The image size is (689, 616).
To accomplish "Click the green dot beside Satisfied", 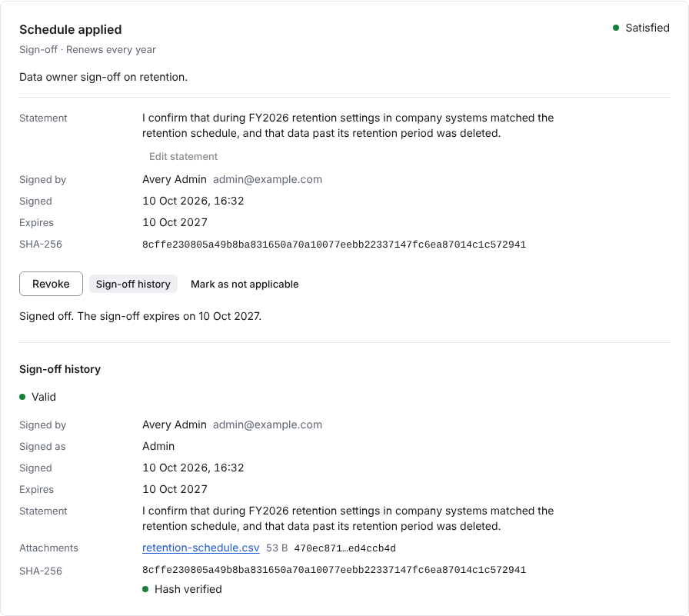I will (616, 28).
